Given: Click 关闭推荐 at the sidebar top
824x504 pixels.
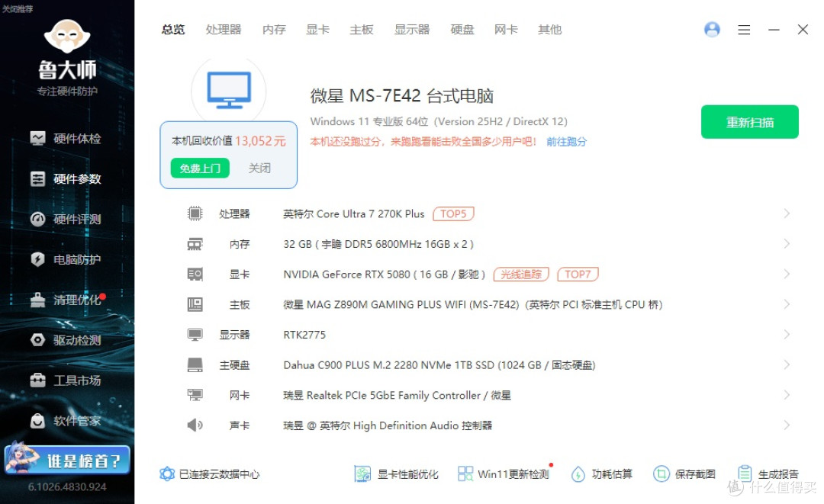Looking at the screenshot, I should [18, 9].
